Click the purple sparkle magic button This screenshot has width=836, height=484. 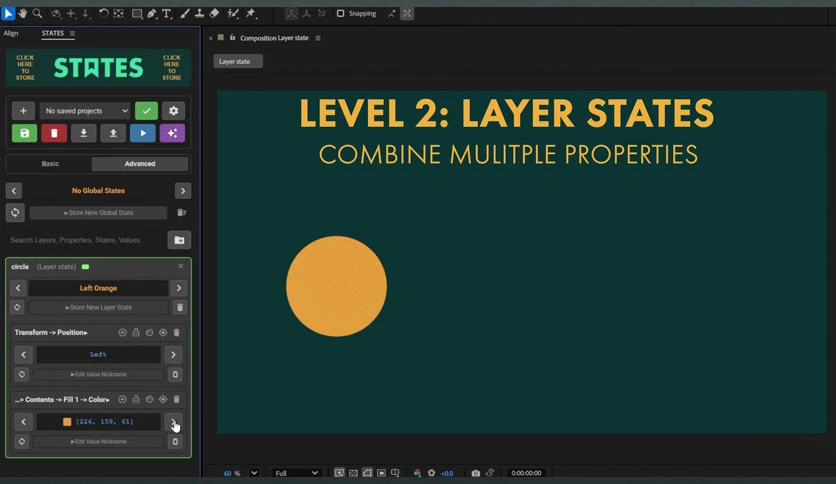tap(172, 133)
